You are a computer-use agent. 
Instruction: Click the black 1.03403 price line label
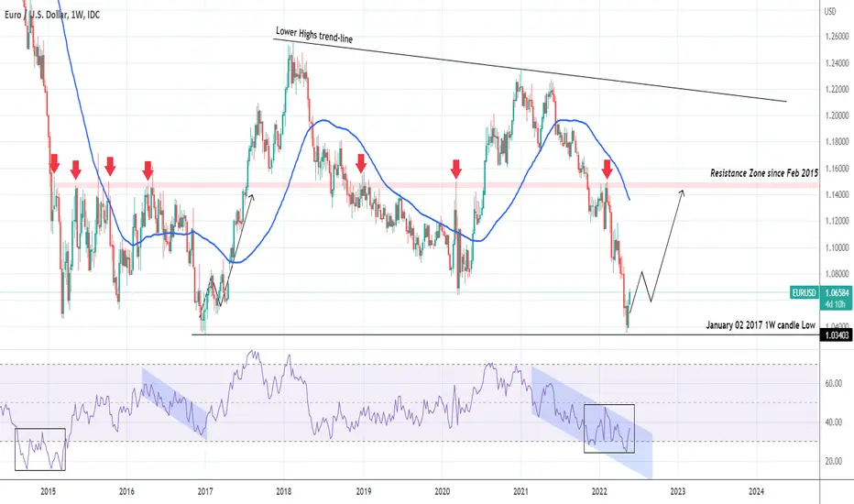click(837, 335)
